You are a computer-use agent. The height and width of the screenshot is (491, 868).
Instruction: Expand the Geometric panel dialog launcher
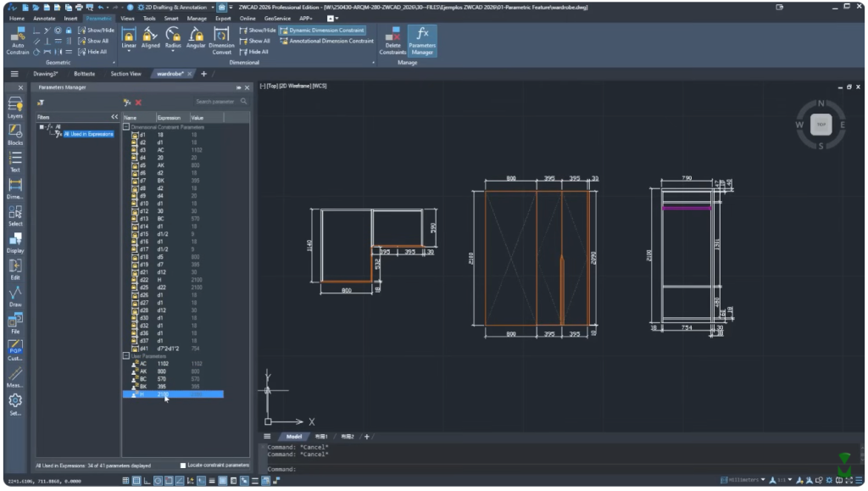pos(114,63)
